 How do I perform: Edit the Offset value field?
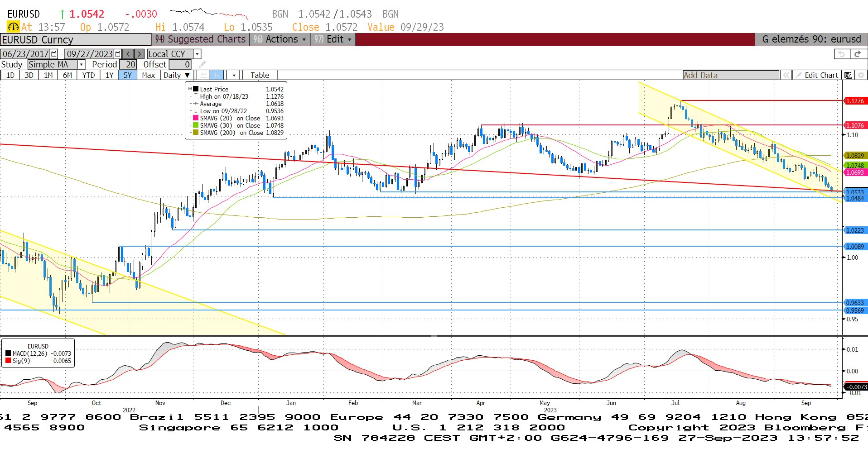click(179, 64)
